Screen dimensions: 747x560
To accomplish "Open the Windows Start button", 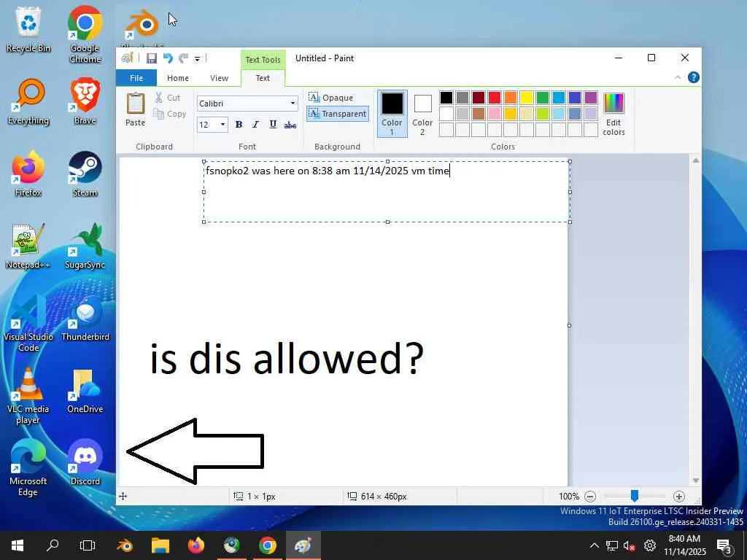I will [18, 545].
